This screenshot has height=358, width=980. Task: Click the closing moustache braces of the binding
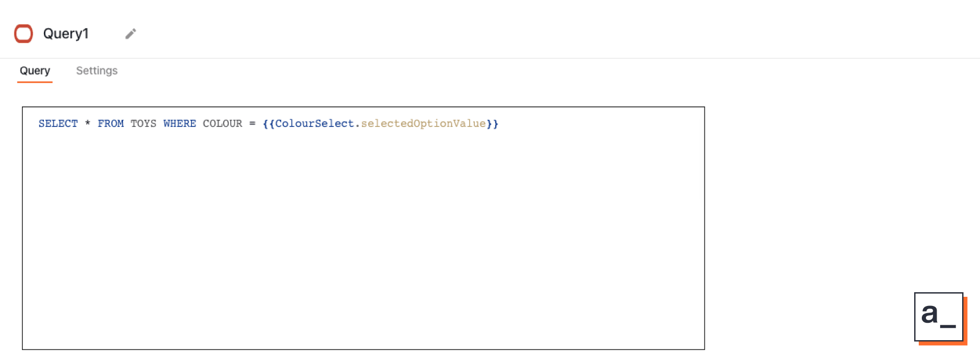coord(493,123)
